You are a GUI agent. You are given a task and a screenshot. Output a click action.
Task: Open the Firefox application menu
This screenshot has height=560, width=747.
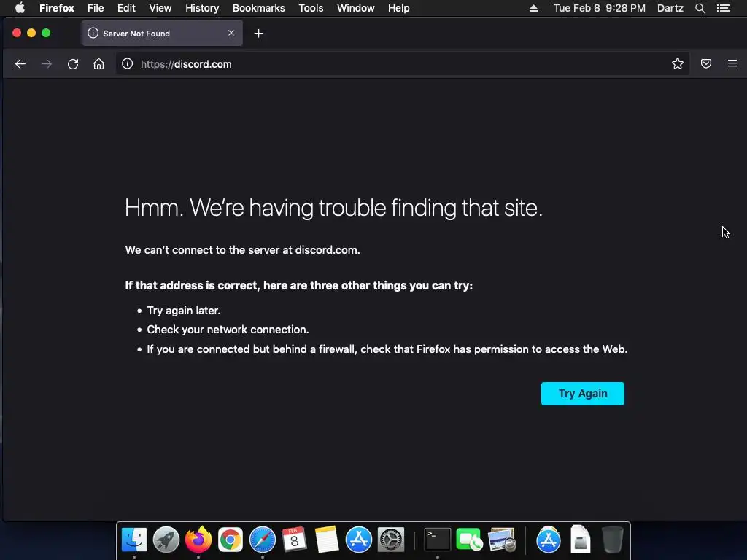pos(57,8)
